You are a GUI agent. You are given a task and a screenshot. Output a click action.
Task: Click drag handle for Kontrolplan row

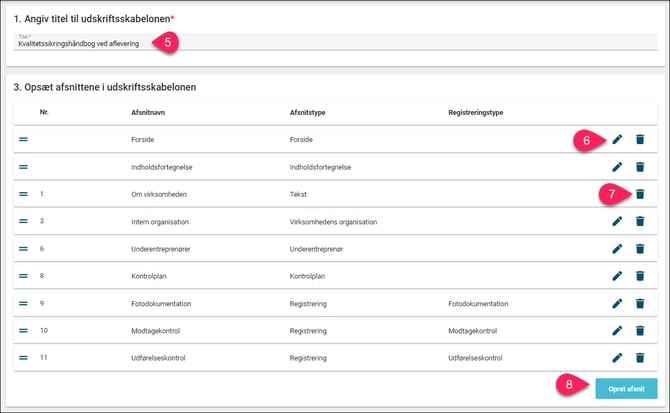tap(23, 275)
